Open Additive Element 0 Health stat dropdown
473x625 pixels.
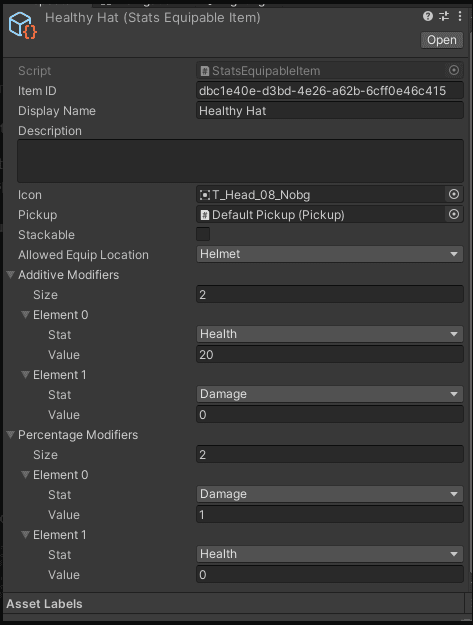click(330, 334)
